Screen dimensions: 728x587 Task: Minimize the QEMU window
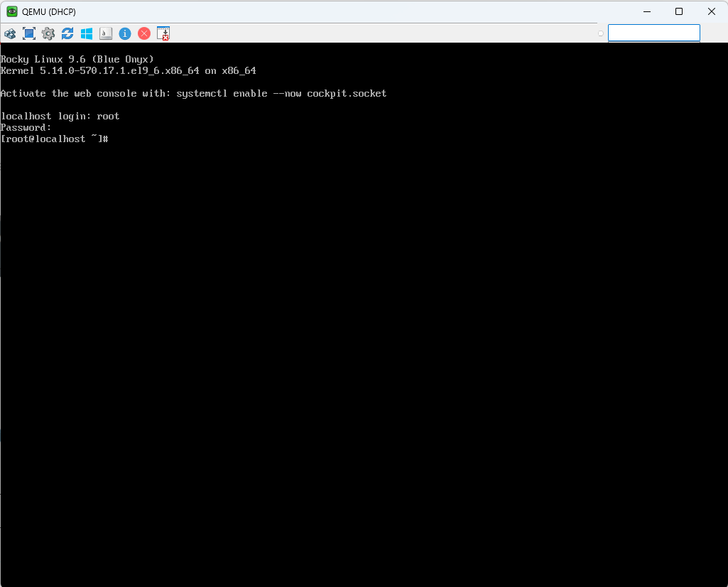click(x=647, y=11)
